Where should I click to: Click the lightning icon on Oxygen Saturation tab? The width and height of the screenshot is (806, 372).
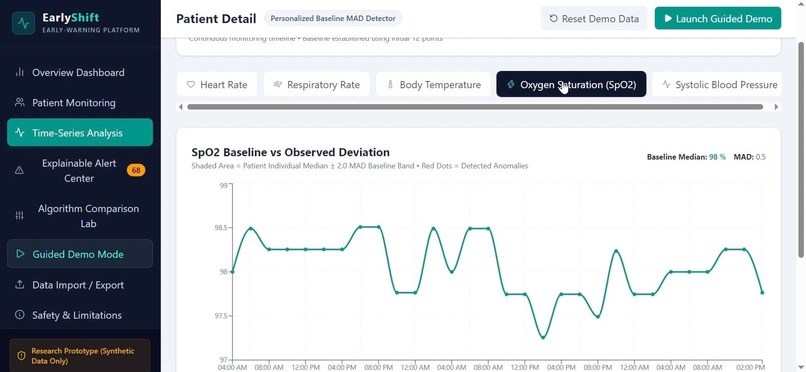click(510, 84)
